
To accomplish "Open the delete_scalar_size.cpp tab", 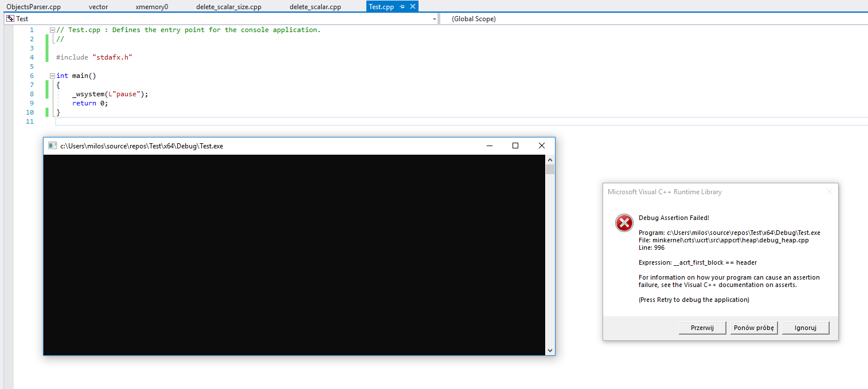I will pos(228,6).
